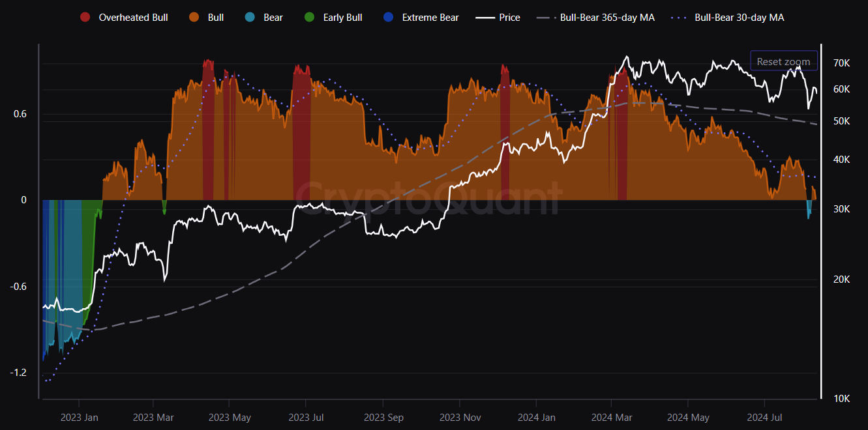This screenshot has width=868, height=430.
Task: Click the '2024 Jul' date tick label
Action: click(764, 417)
